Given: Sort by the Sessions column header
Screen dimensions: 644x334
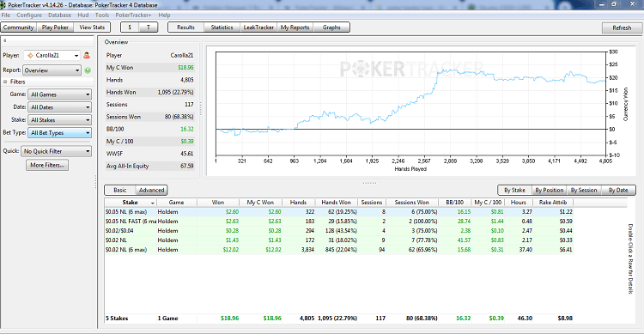Looking at the screenshot, I should coord(372,202).
